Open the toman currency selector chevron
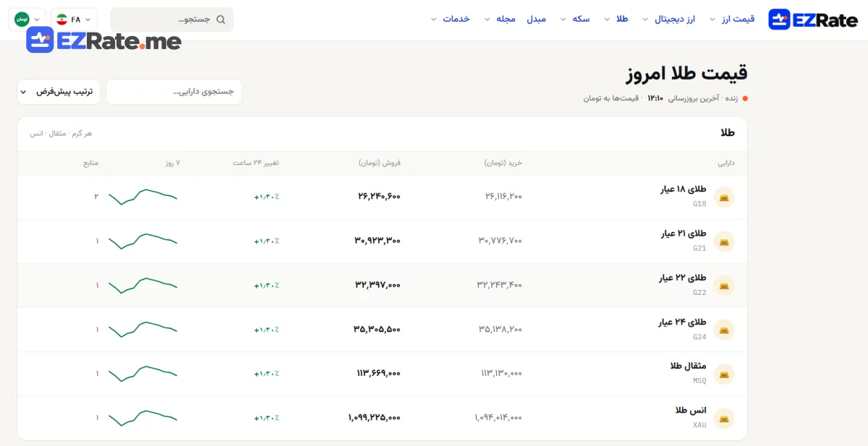 38,20
